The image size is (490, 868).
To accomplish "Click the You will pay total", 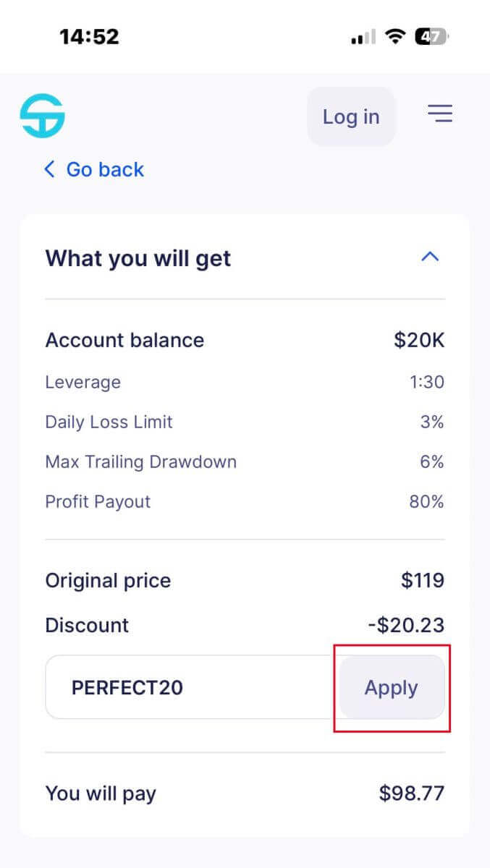I will pos(411,793).
